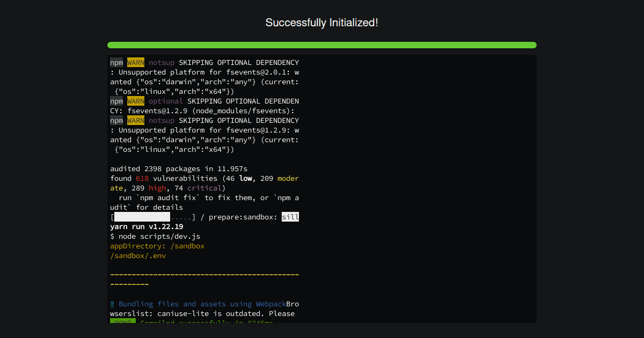This screenshot has width=644, height=338.
Task: Click the green progress bar near the top
Action: click(322, 45)
